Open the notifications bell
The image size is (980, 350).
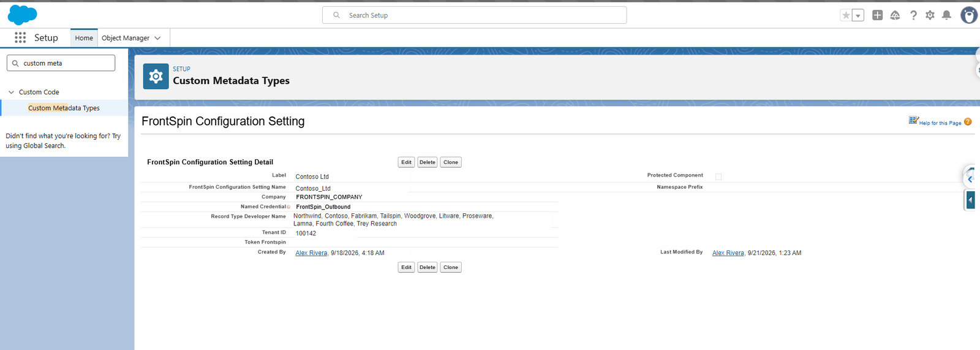pyautogui.click(x=946, y=15)
